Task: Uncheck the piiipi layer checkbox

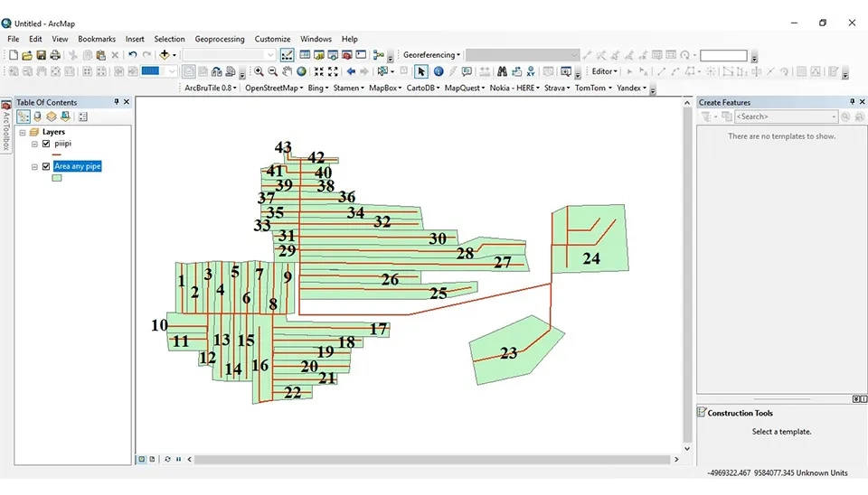Action: click(46, 144)
